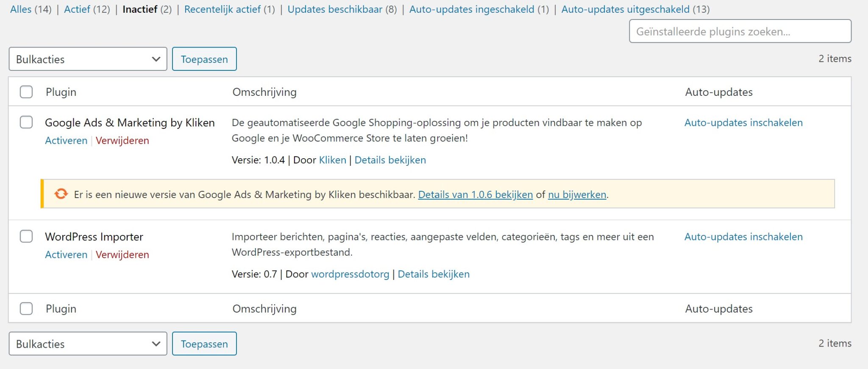Open the top Bulkacties dropdown

[88, 59]
